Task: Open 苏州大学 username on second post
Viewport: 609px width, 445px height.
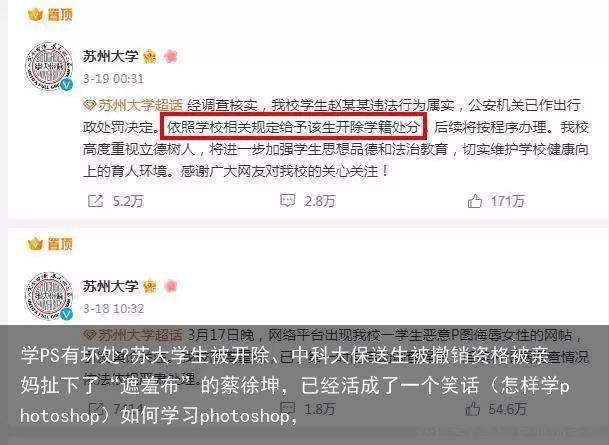Action: pyautogui.click(x=111, y=286)
